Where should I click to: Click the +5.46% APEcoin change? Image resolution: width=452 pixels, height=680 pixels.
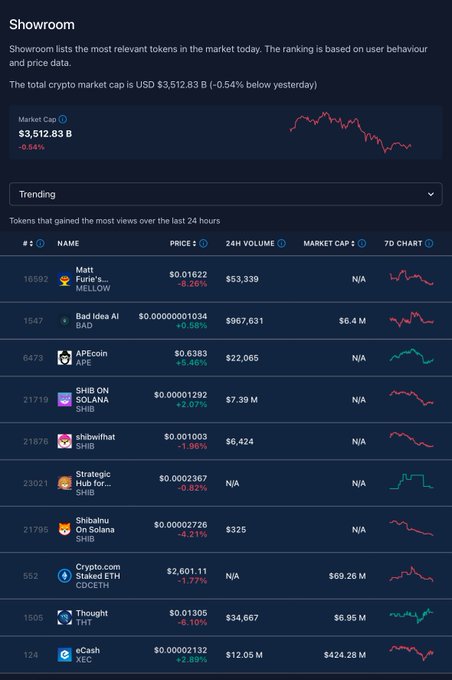(191, 363)
